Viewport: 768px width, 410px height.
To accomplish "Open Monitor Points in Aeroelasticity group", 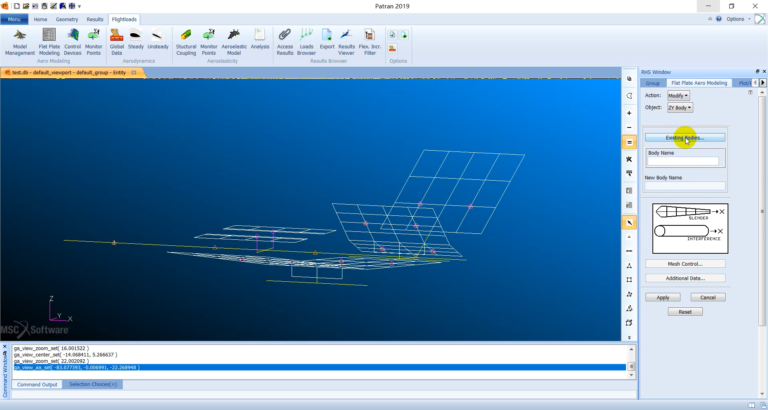I will [209, 42].
